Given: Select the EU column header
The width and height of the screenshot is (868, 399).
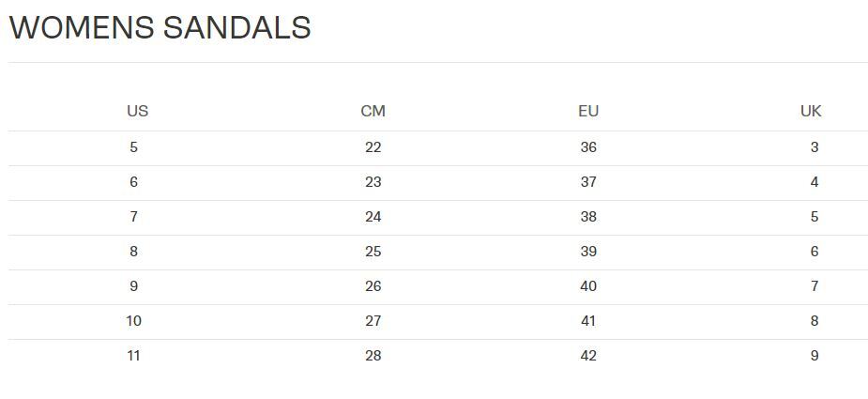Looking at the screenshot, I should (588, 112).
